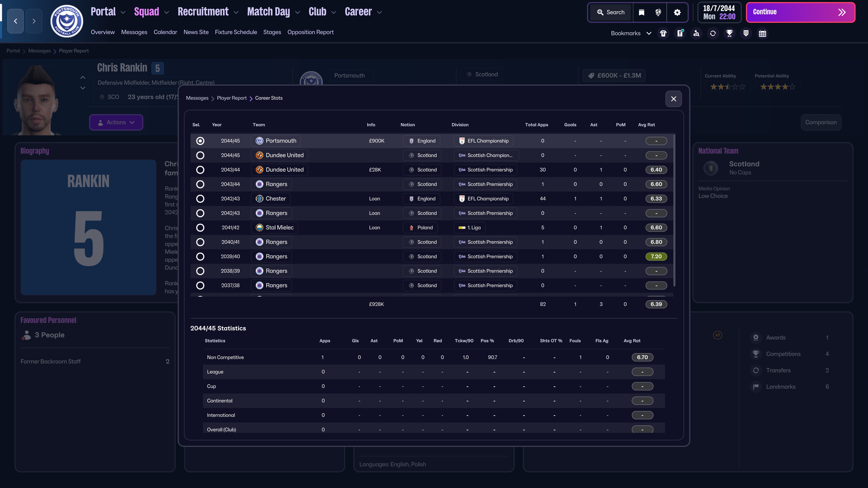Open the Actions dropdown for Chris Rankin

coord(116,122)
